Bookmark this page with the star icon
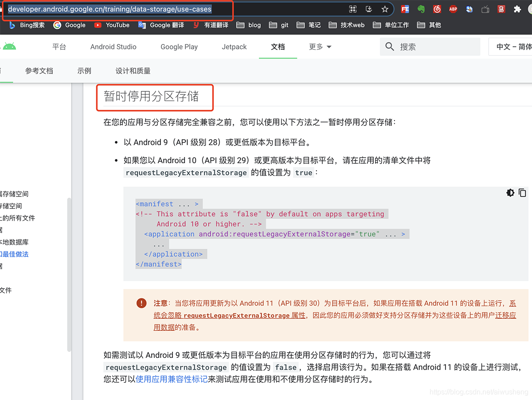532x400 pixels. click(385, 9)
